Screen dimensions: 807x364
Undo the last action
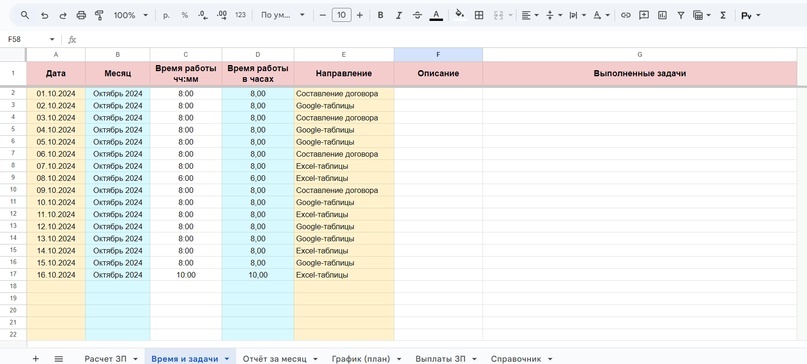point(44,15)
